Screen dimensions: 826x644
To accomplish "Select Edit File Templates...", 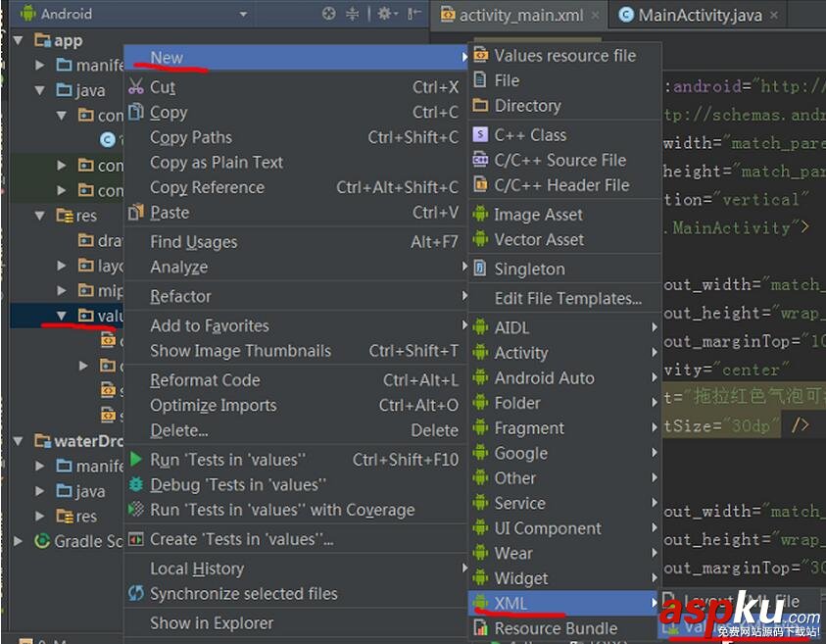I will 565,298.
